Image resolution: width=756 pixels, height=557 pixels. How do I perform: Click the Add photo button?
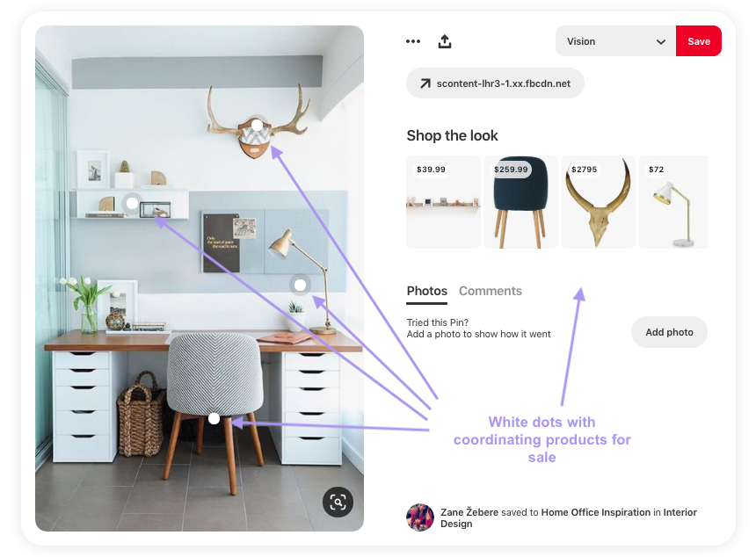[x=669, y=332]
